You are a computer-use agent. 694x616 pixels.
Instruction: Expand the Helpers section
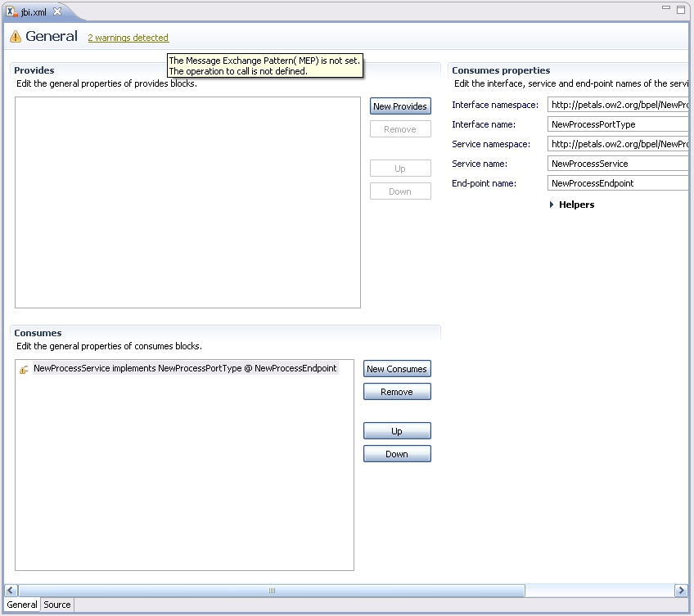tap(552, 205)
